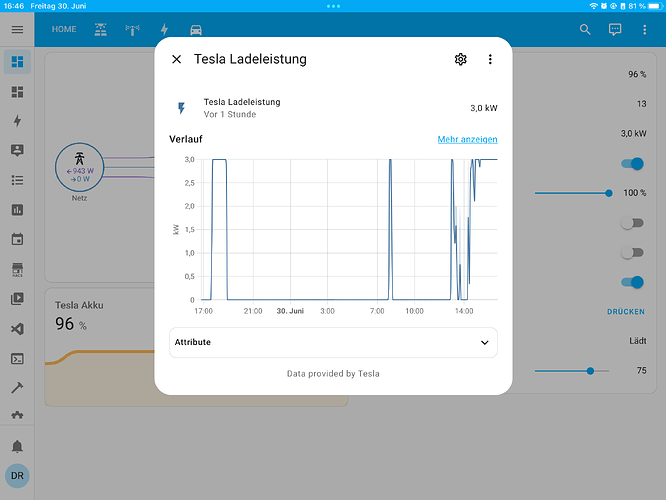Click the battery status icon in status bar
This screenshot has width=666, height=500.
655,6
